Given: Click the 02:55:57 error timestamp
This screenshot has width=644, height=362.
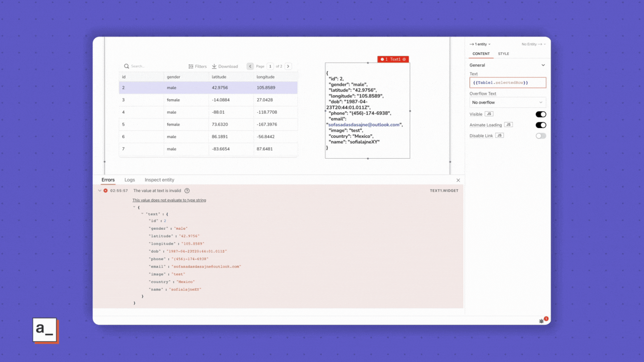Looking at the screenshot, I should pos(119,190).
